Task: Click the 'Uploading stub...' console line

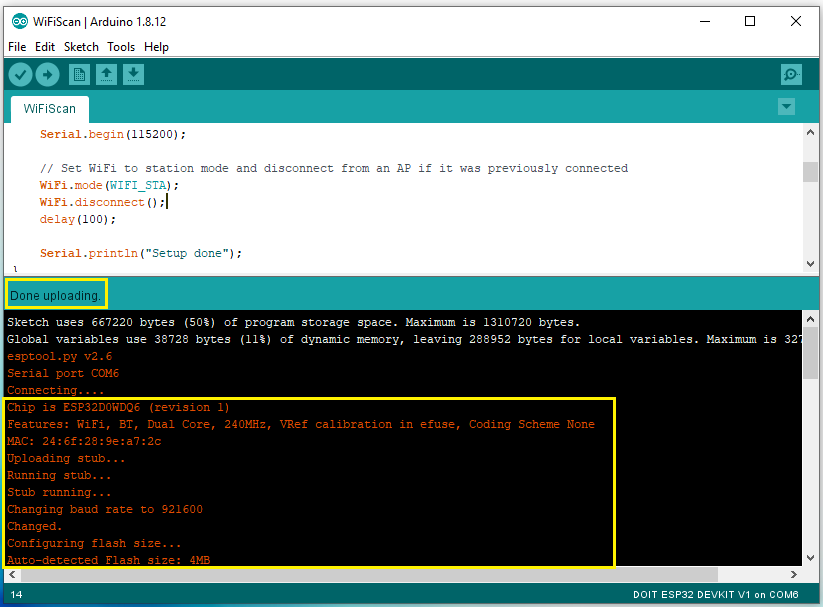Action: pyautogui.click(x=66, y=458)
